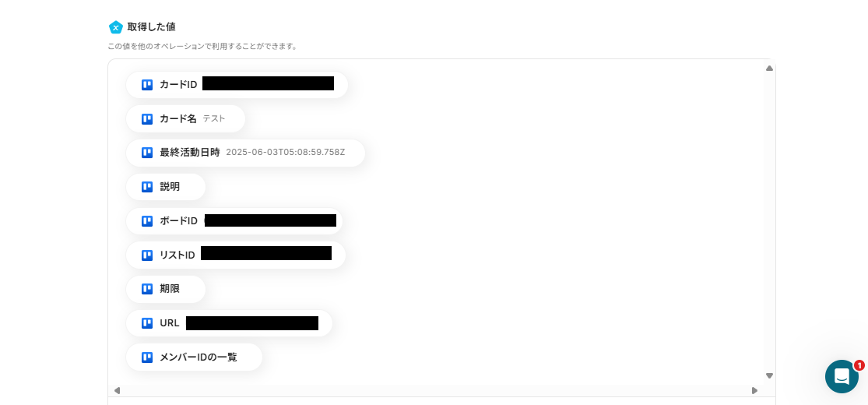Image resolution: width=868 pixels, height=405 pixels.
Task: Click the Trello icon beside 最終活動日時
Action: [x=146, y=153]
